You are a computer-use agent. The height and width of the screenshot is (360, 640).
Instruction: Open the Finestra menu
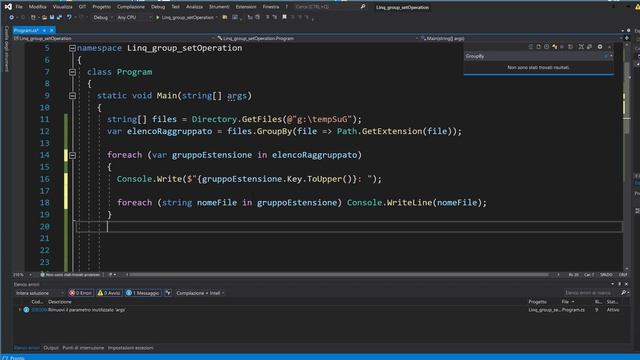pyautogui.click(x=271, y=7)
